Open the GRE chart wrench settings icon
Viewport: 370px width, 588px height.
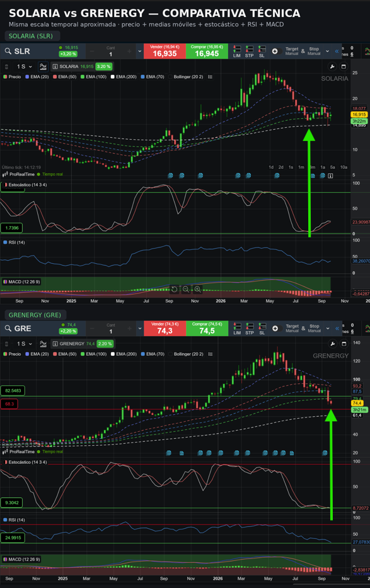coord(332,344)
